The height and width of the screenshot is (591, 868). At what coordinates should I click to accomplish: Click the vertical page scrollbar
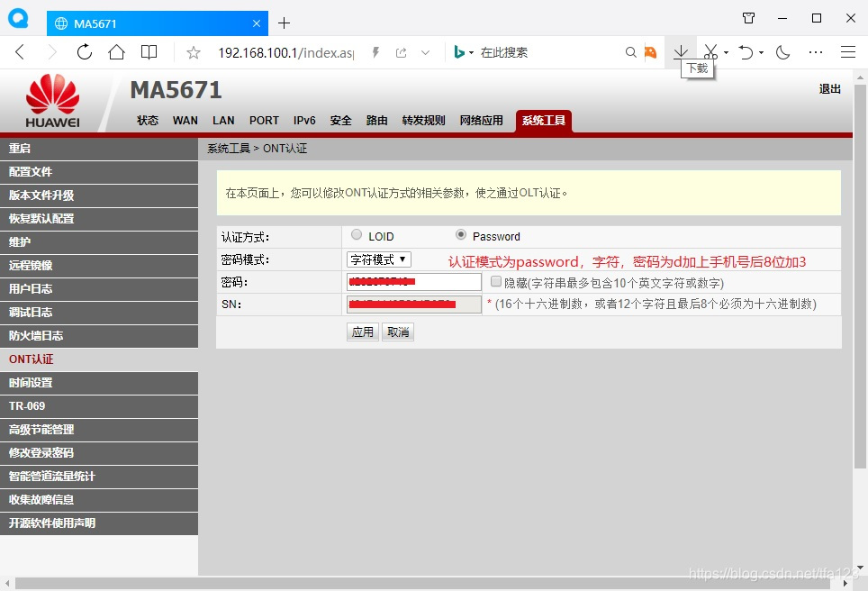pyautogui.click(x=860, y=276)
